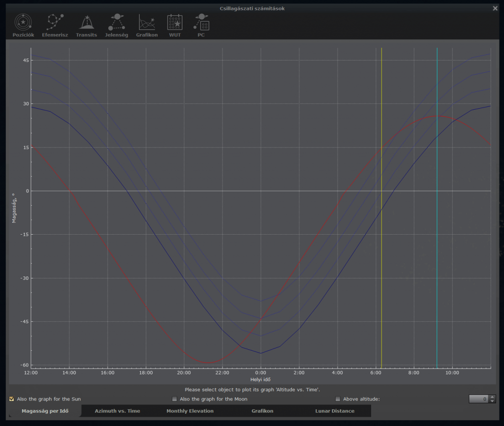
Task: Uncheck Also the graph for the Sun
Action: pyautogui.click(x=12, y=399)
